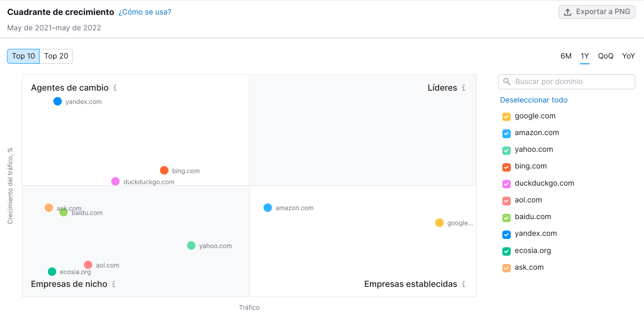
Task: Select the yahoo.com green chart dot
Action: (191, 246)
